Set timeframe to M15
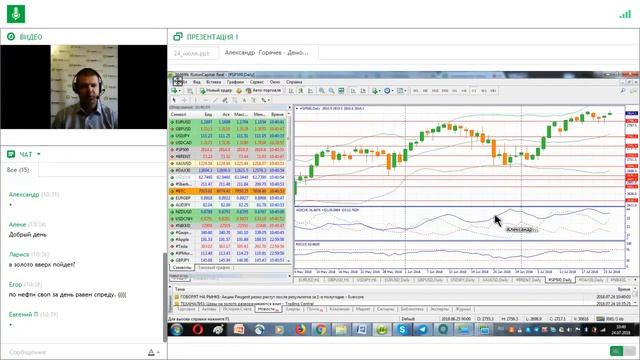Viewport: 640px width, 360px height. tap(435, 91)
